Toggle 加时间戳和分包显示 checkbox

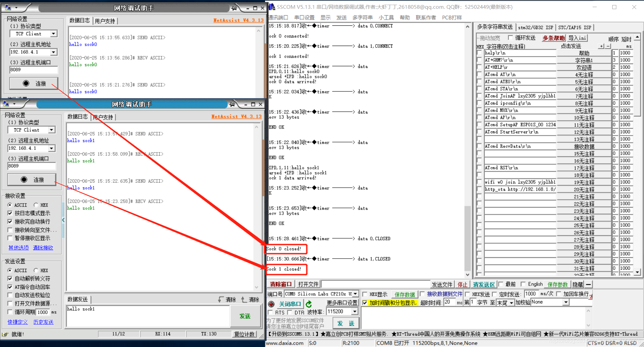tap(365, 303)
